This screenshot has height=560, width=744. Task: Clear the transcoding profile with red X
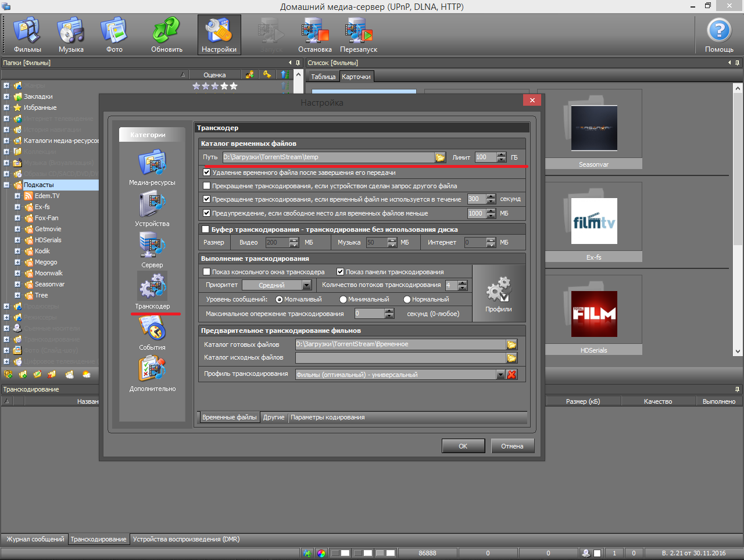512,375
